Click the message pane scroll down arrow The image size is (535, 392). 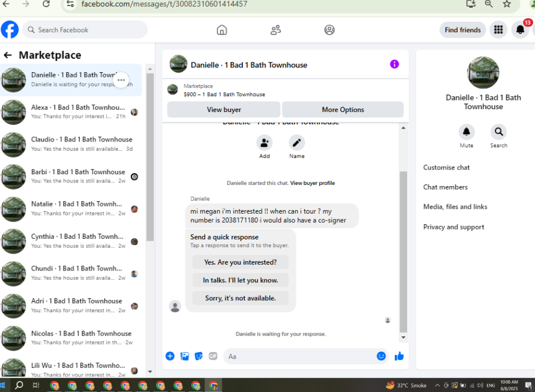(x=403, y=337)
